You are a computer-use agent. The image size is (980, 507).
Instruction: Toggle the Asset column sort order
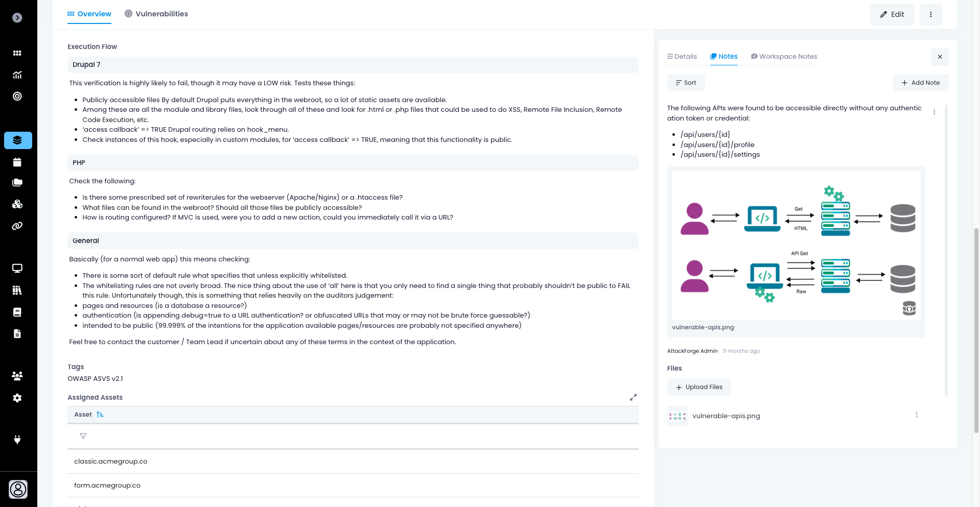click(x=100, y=415)
